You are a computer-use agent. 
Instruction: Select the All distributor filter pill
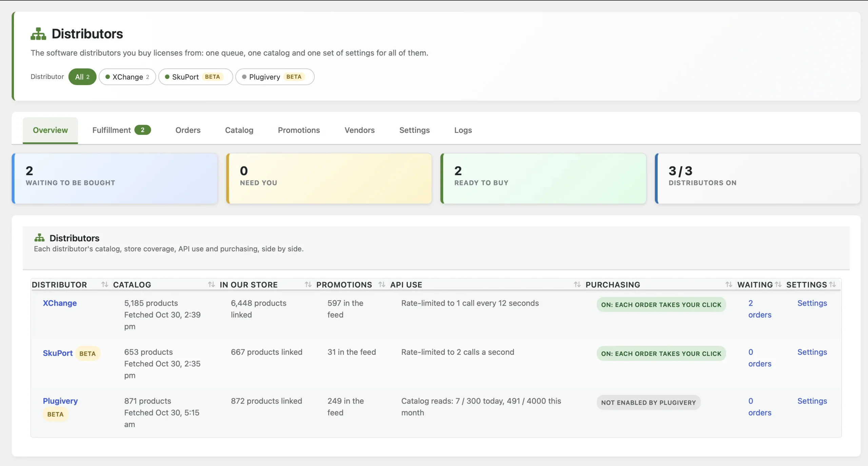82,77
